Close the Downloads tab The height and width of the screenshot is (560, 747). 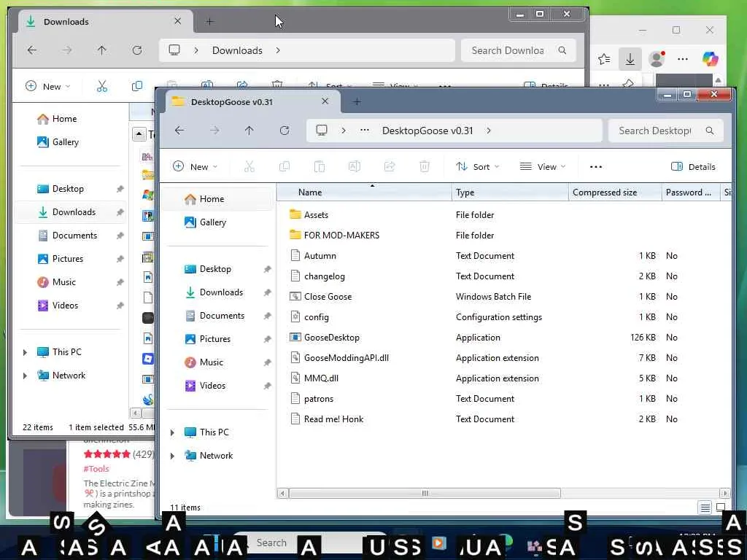click(x=178, y=21)
